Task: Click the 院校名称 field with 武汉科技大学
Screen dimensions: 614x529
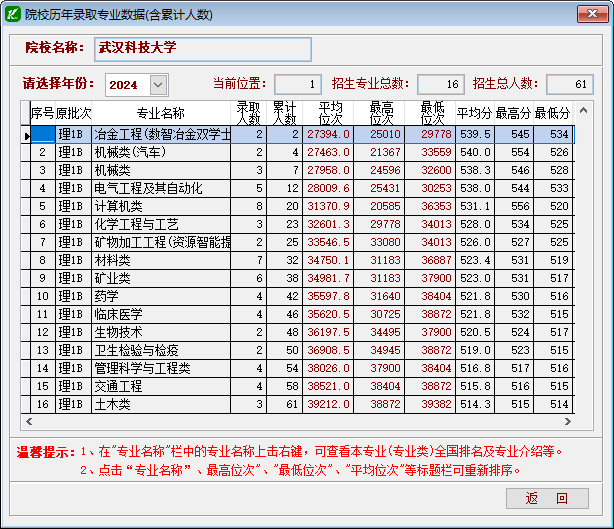Action: (x=203, y=49)
